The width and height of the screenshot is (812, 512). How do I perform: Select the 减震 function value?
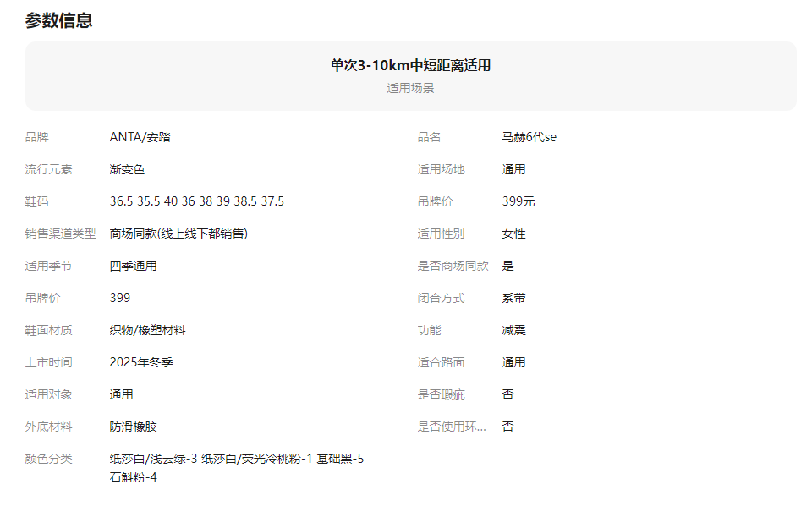click(x=513, y=330)
